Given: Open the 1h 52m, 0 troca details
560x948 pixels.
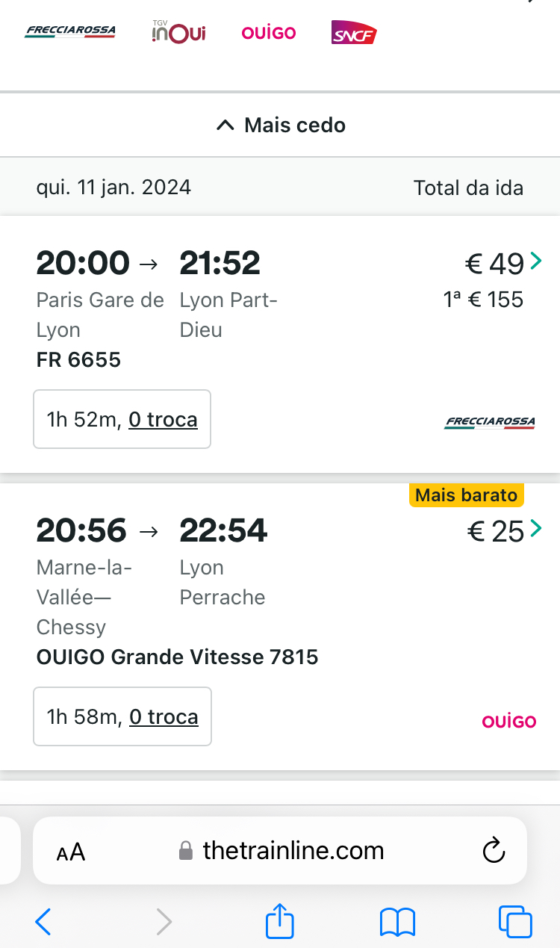Looking at the screenshot, I should click(x=122, y=419).
